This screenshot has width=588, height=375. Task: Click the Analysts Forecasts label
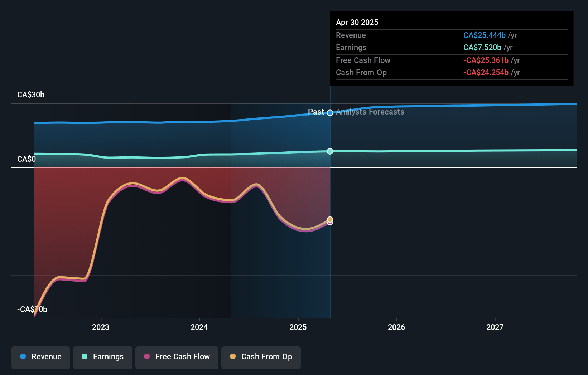(370, 112)
